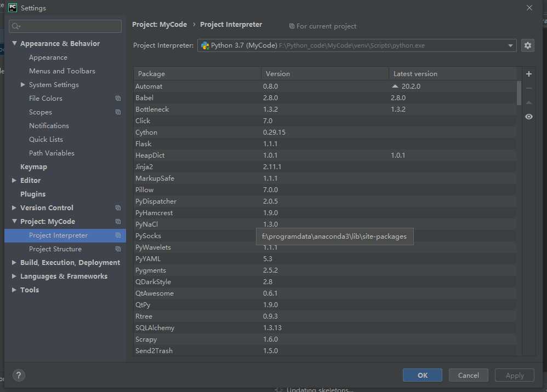Expand the System Settings arrow

click(22, 85)
